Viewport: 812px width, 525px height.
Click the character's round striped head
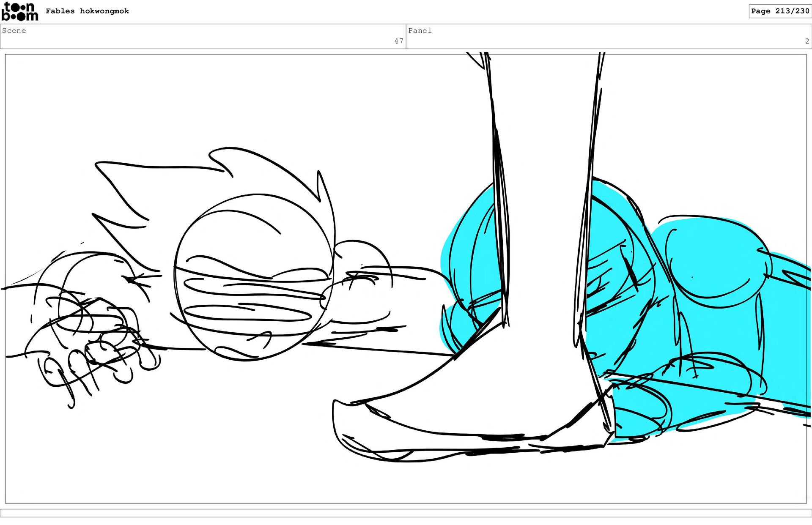[253, 277]
